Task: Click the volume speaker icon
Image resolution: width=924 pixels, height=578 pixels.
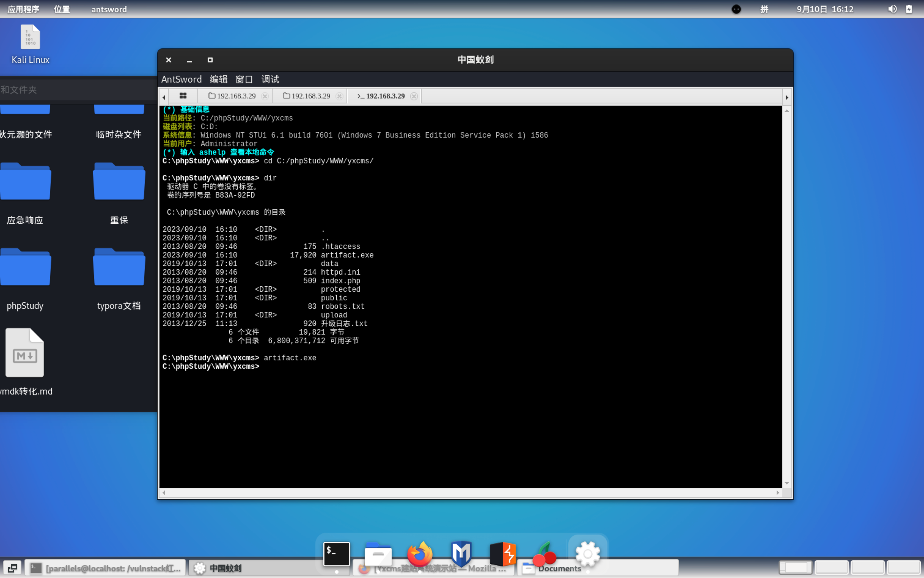Action: tap(892, 9)
